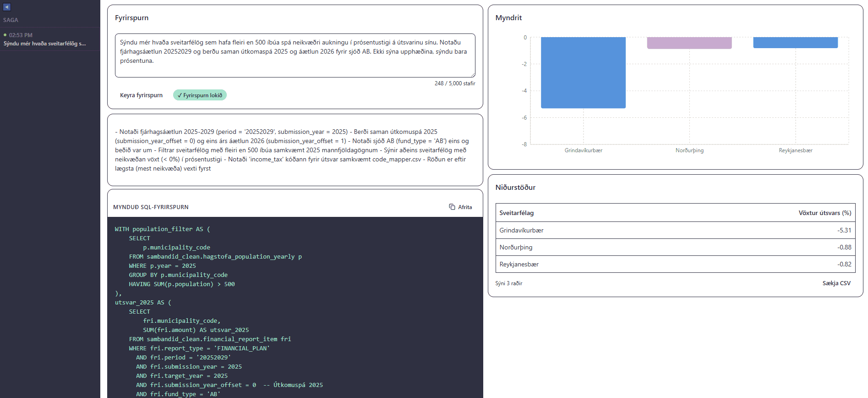Select the Grindavíkurbær table row cell

click(x=522, y=230)
